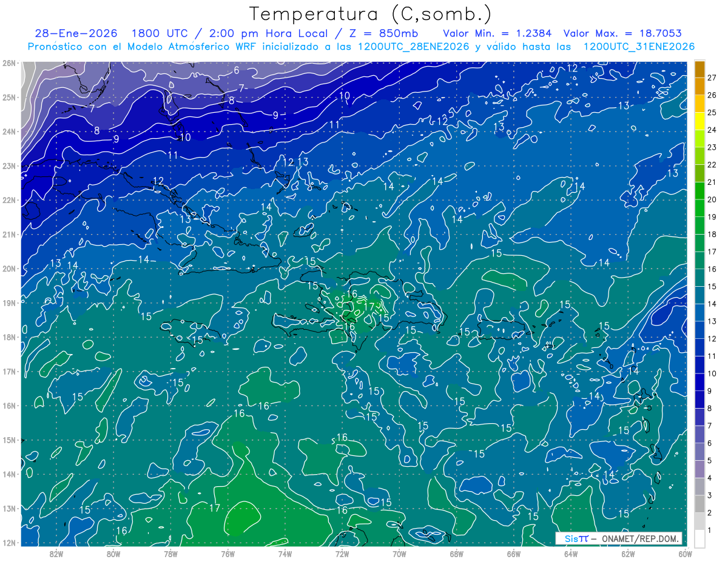Click the '14N' latitude axis label
Image resolution: width=728 pixels, height=562 pixels.
tap(9, 474)
